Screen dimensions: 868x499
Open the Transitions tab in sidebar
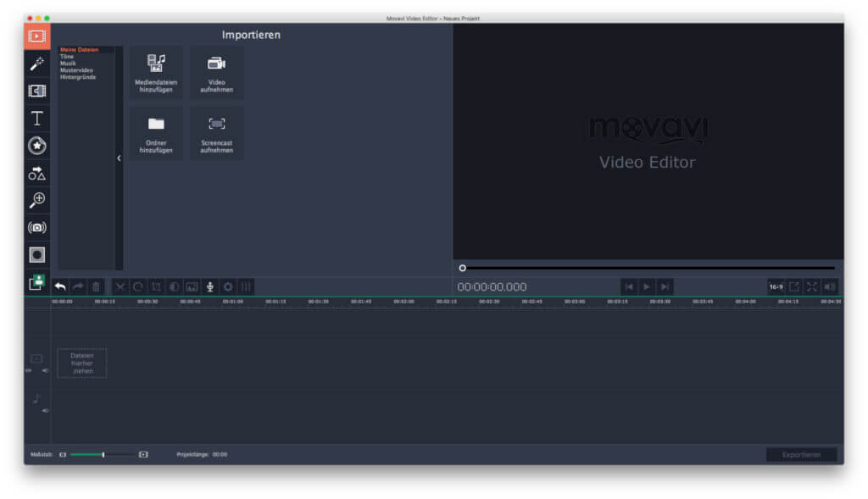pos(37,91)
